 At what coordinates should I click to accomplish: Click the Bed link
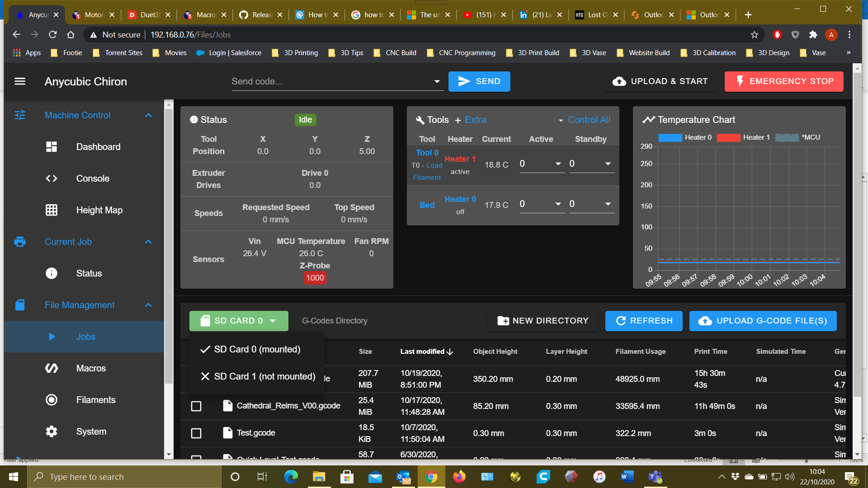[x=427, y=205]
